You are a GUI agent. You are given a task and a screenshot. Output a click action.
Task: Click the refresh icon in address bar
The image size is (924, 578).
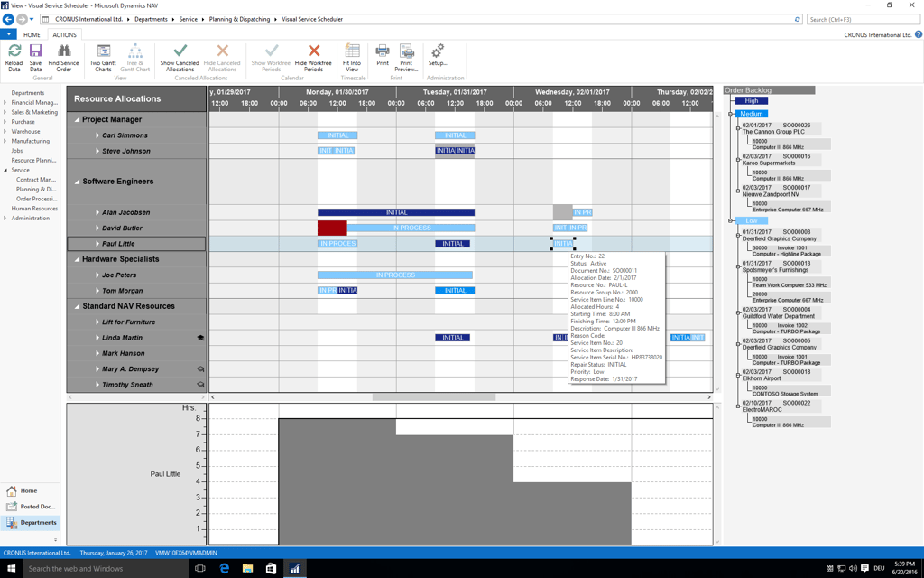(798, 20)
